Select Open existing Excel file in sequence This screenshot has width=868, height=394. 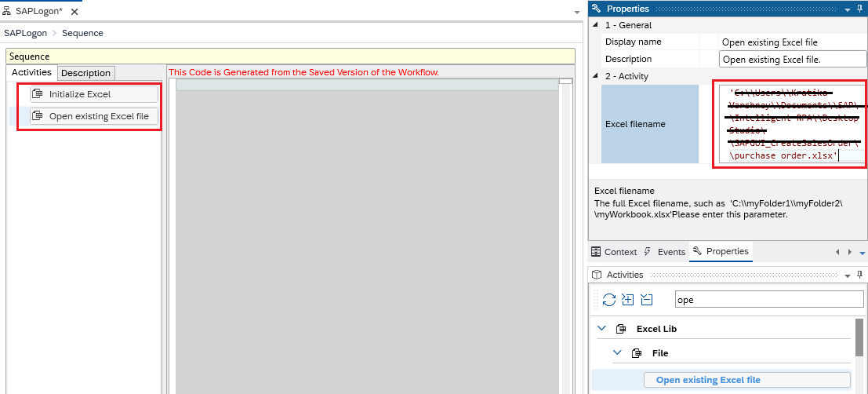[x=98, y=116]
